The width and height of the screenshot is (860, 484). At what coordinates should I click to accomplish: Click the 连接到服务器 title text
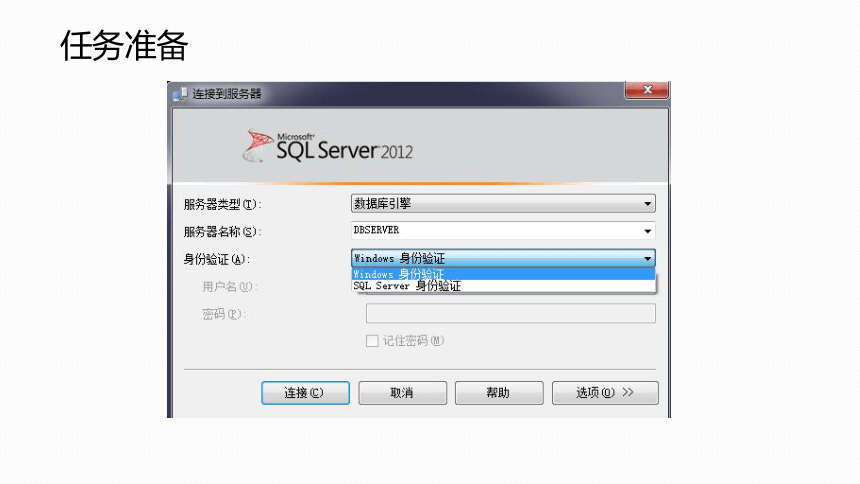tap(227, 94)
